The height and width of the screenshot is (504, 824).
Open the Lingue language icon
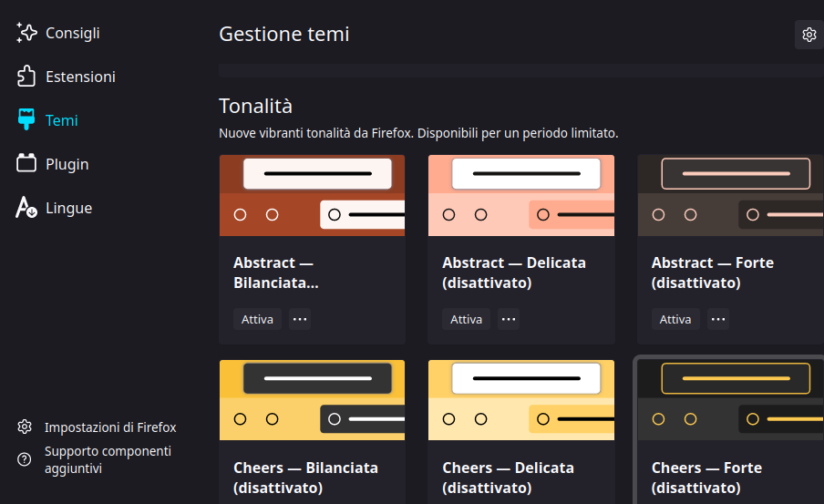pos(26,208)
